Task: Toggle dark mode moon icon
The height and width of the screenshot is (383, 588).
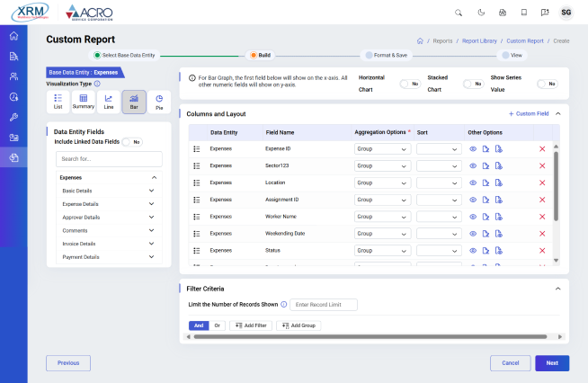Action: point(480,13)
